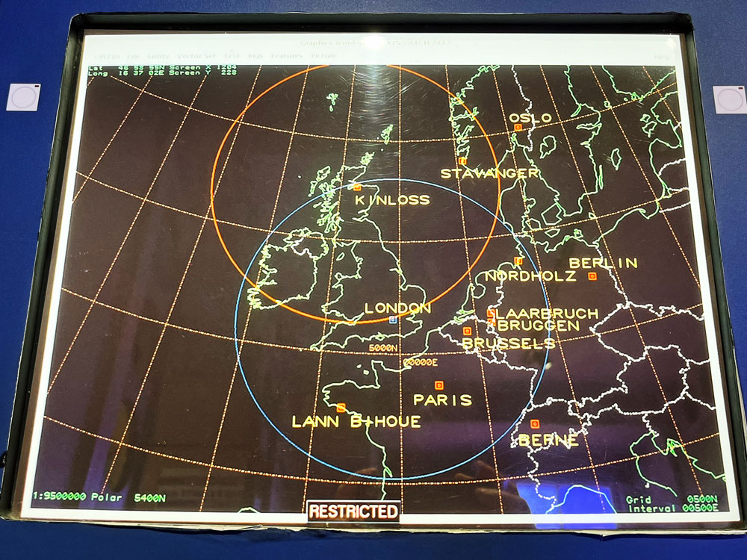Click the Oslo station marker

(x=518, y=128)
